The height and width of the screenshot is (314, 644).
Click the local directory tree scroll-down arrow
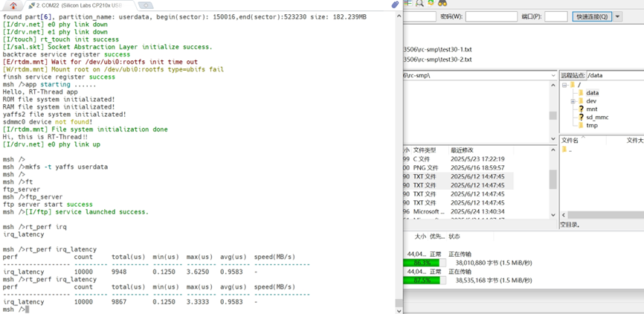click(553, 138)
